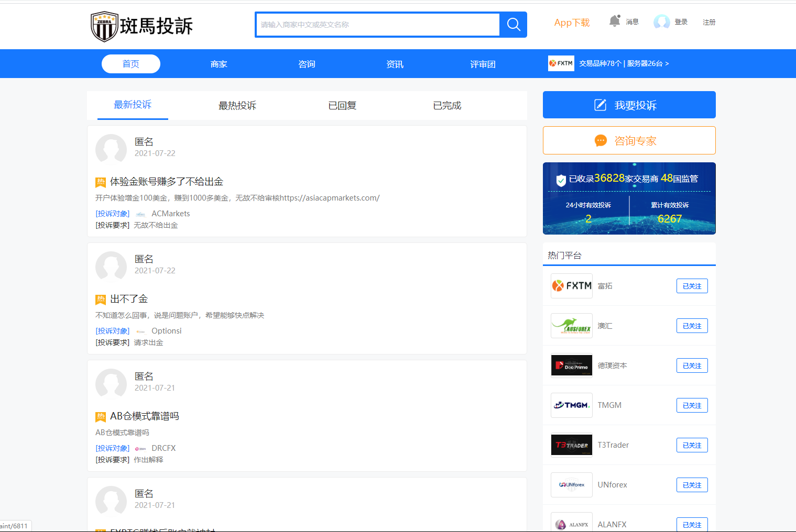Open the Doo Prime platform logo
Screen dimensions: 796x532
pyautogui.click(x=571, y=365)
